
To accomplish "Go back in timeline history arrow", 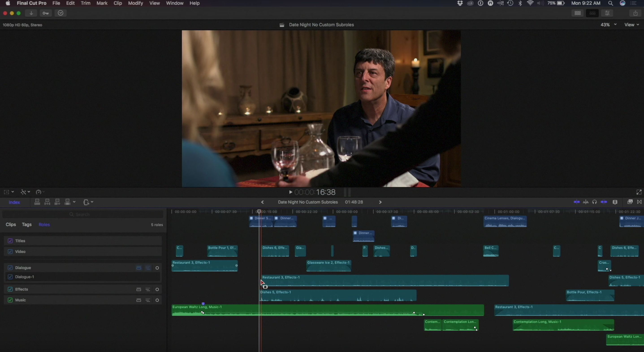I will 262,202.
